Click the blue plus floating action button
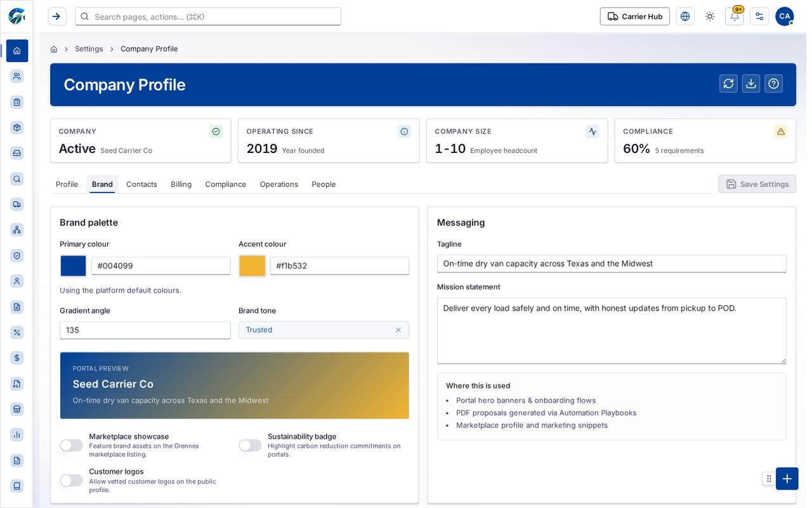Image resolution: width=812 pixels, height=508 pixels. 787,479
